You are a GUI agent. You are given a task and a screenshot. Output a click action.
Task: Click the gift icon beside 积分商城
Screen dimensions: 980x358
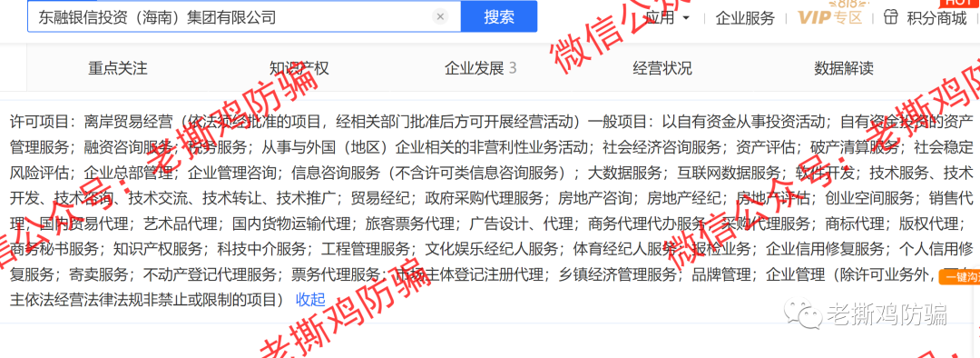click(891, 17)
